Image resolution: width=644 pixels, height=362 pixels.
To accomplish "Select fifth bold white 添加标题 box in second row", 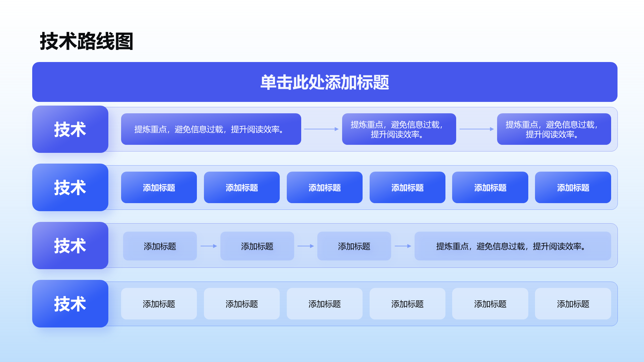I will pyautogui.click(x=490, y=187).
